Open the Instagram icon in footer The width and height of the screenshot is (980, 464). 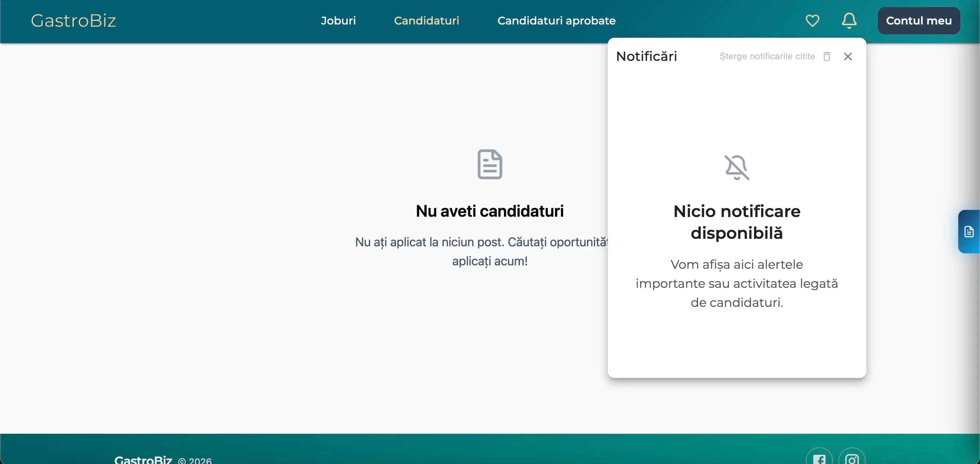[x=852, y=458]
